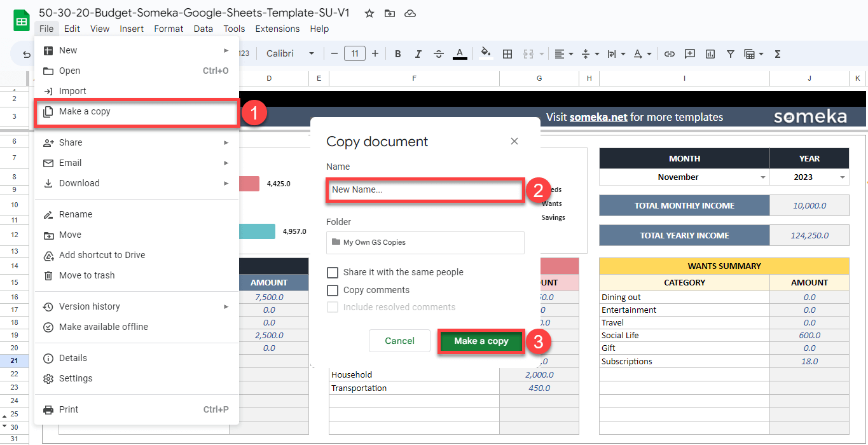
Task: Click the font size box showing 11
Action: (x=355, y=53)
